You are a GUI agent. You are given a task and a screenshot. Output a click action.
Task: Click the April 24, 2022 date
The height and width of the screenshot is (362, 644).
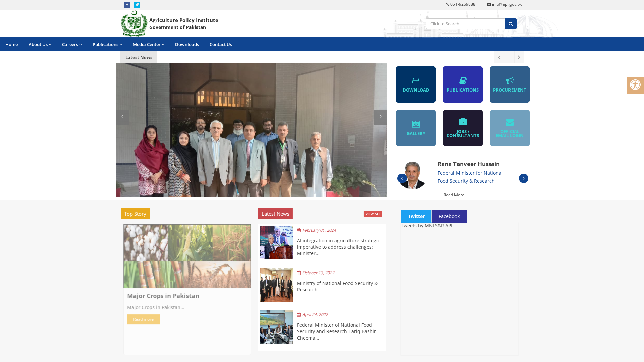coord(315,315)
